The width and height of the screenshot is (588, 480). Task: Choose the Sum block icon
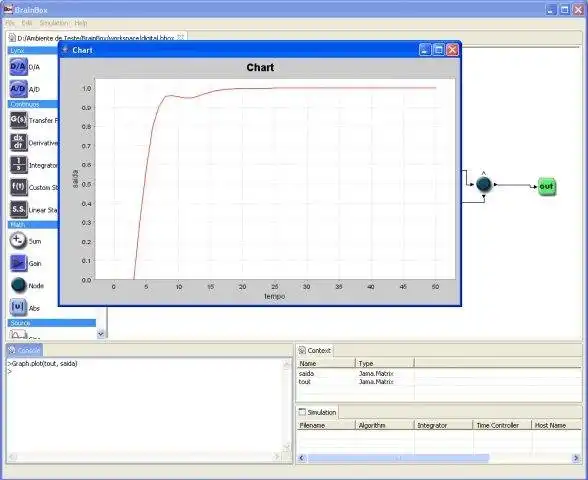point(18,241)
